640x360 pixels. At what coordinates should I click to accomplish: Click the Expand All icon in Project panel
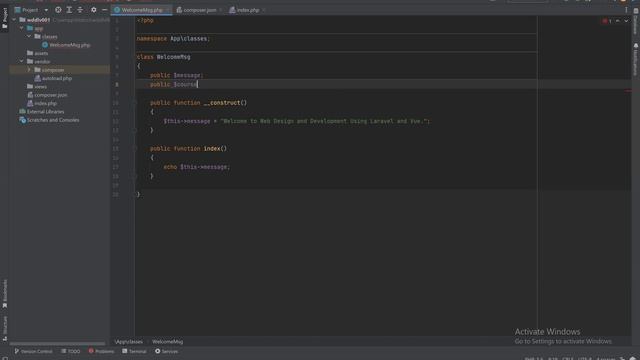click(x=69, y=10)
